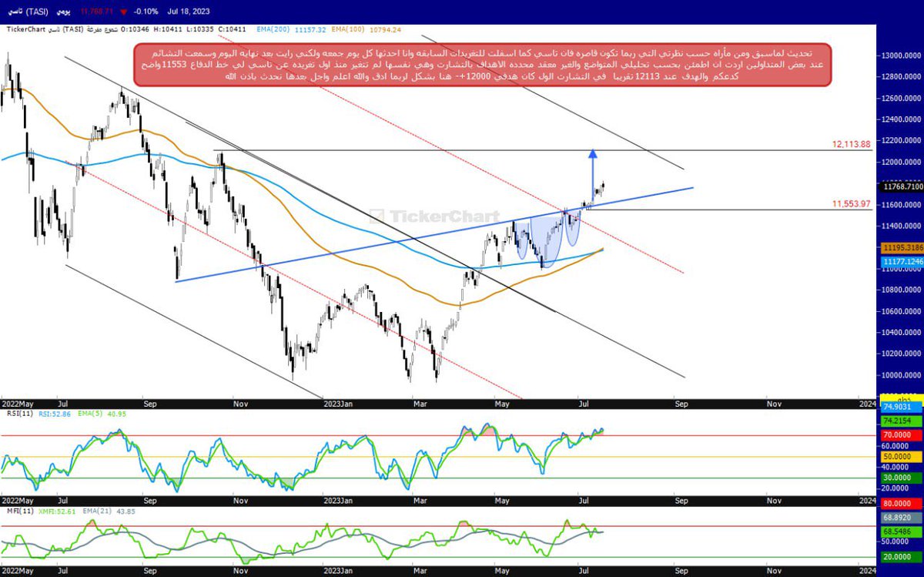The height and width of the screenshot is (577, 924).
Task: Select the H:10411 high value
Action: click(166, 29)
